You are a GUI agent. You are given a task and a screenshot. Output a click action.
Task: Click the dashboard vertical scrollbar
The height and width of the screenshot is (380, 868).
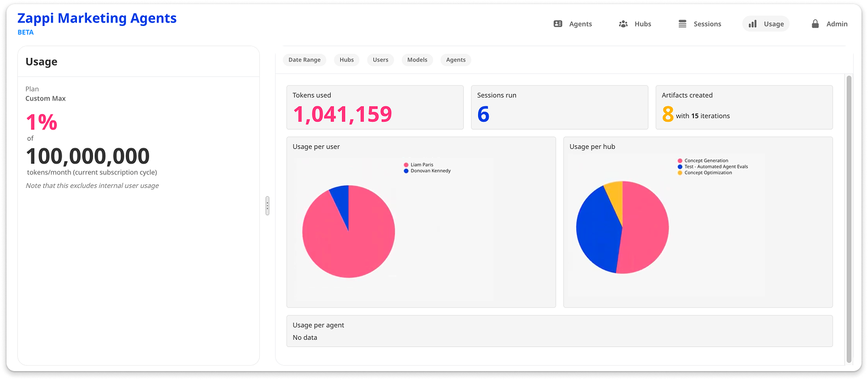click(x=849, y=219)
